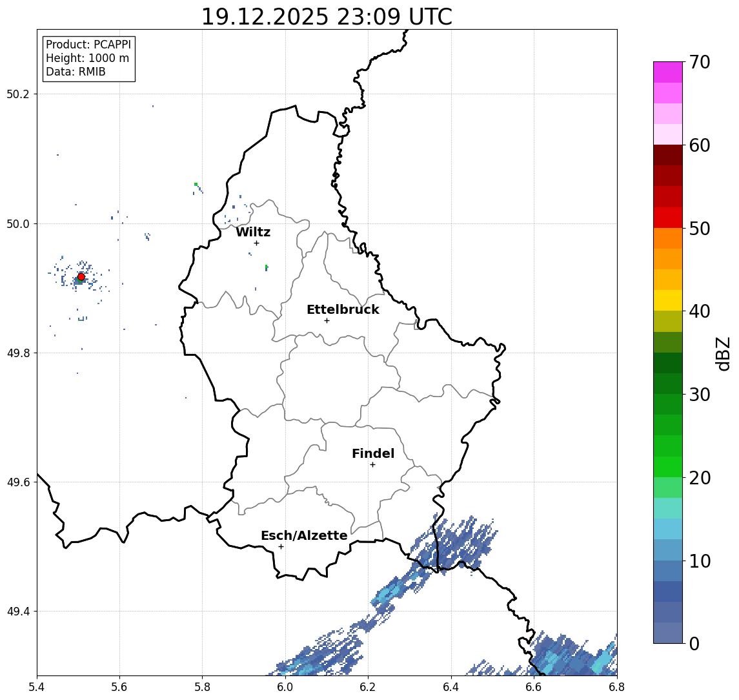
Task: Click the colorbar tick label 0
Action: (694, 644)
